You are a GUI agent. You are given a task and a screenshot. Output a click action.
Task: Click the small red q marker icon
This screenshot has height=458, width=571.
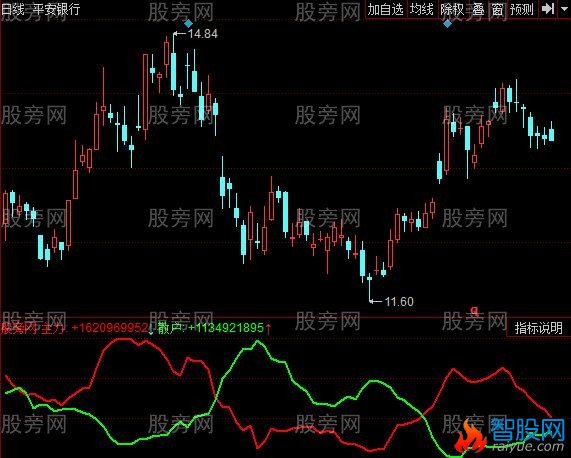474,311
